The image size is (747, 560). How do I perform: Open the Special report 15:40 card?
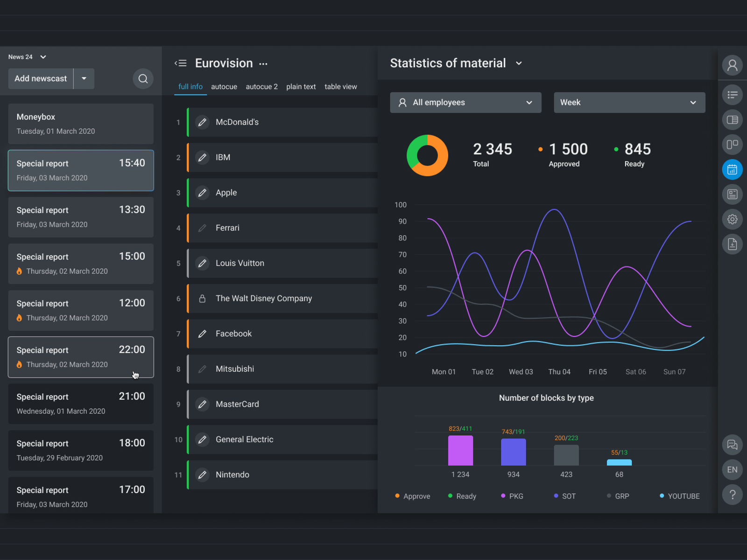click(x=81, y=171)
